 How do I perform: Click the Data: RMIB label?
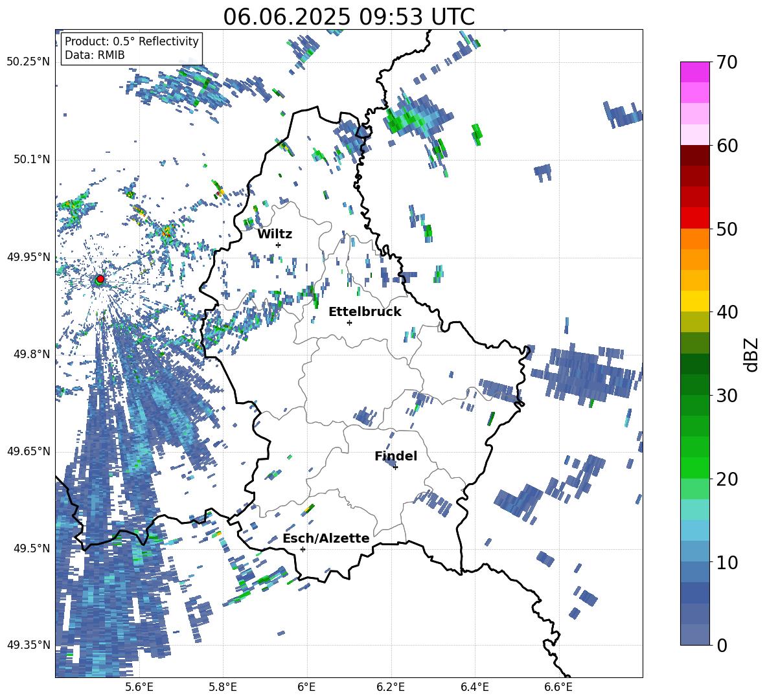[95, 55]
